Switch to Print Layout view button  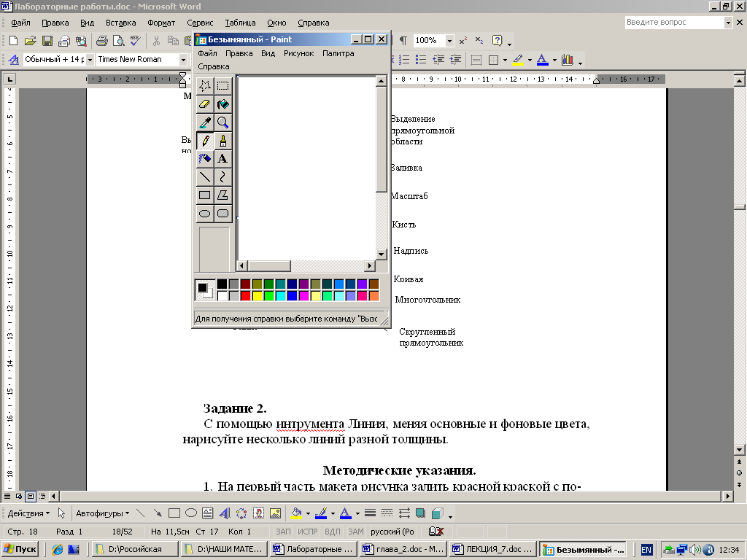(31, 496)
